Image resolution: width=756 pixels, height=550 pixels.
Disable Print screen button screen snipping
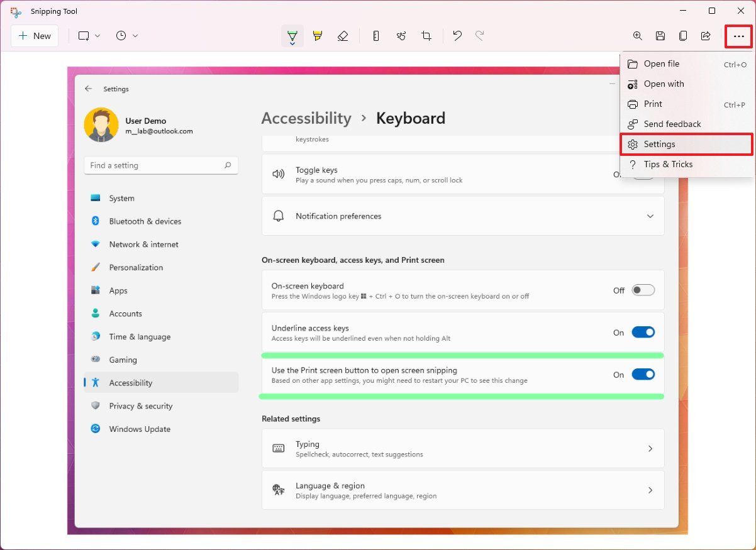coord(643,374)
